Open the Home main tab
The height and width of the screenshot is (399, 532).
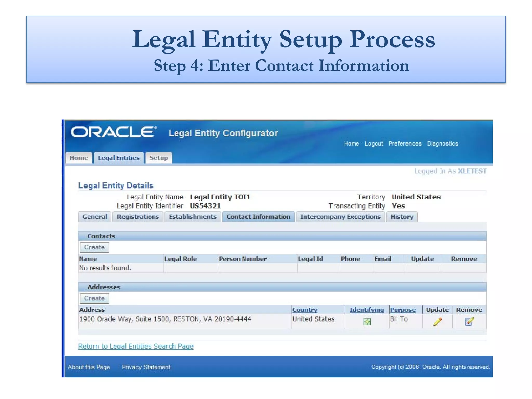[79, 158]
